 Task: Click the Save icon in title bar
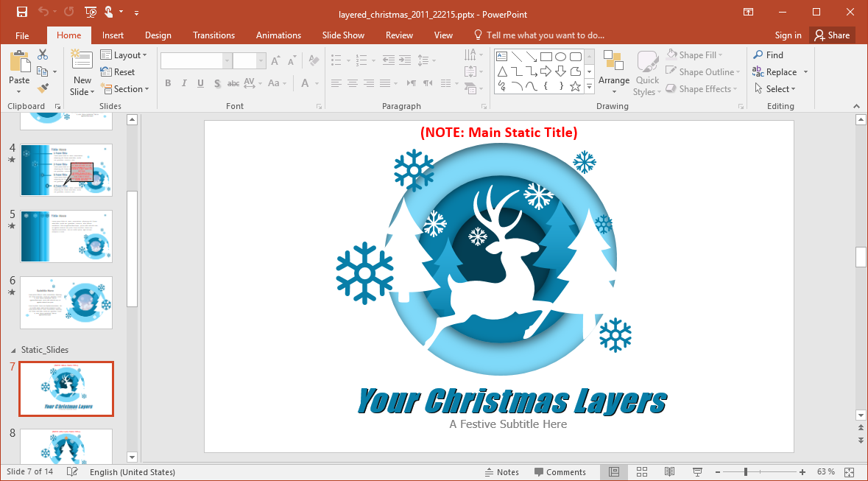pos(22,12)
